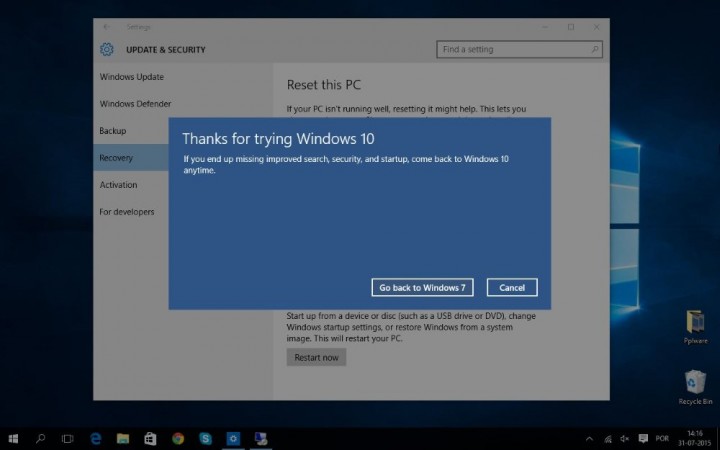Select the Pplware desktop folder

click(695, 327)
